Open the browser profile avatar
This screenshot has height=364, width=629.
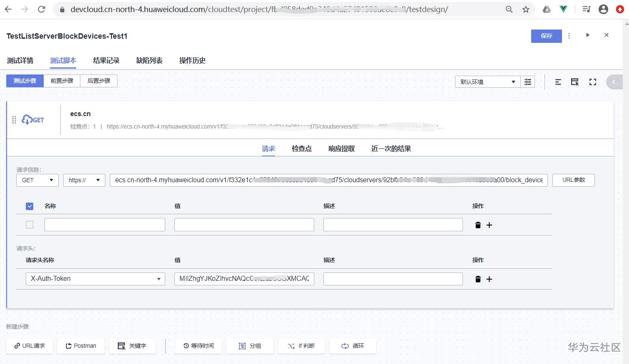[x=603, y=9]
